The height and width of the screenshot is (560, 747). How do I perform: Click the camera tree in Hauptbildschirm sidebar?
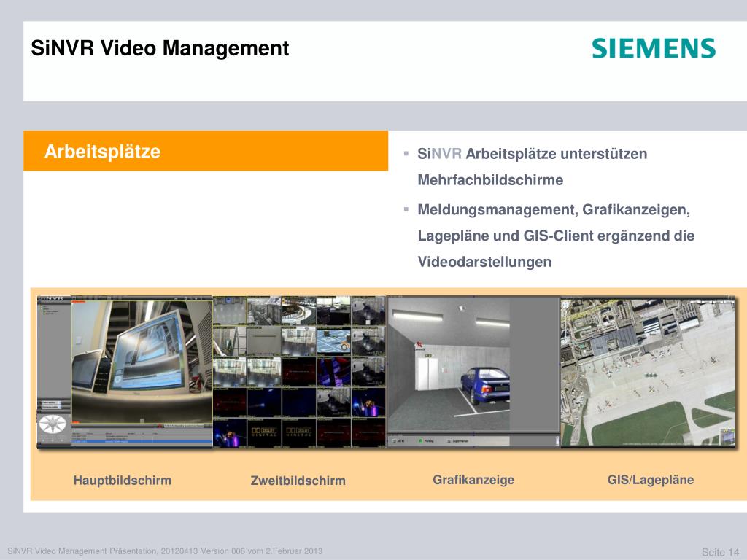pos(50,311)
